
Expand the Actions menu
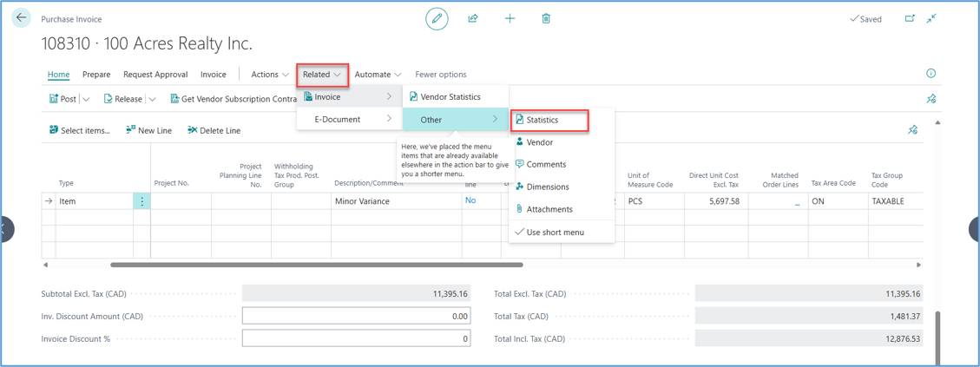pos(270,75)
